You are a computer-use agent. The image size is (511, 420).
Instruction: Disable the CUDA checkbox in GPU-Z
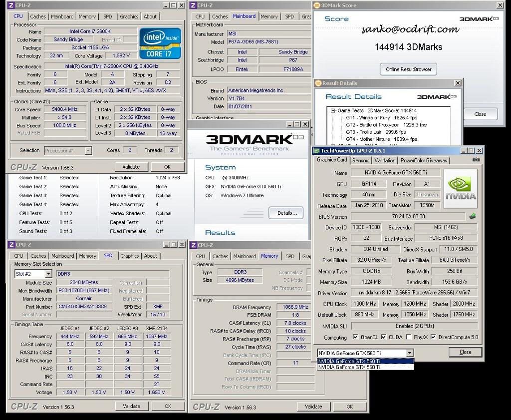(x=384, y=337)
